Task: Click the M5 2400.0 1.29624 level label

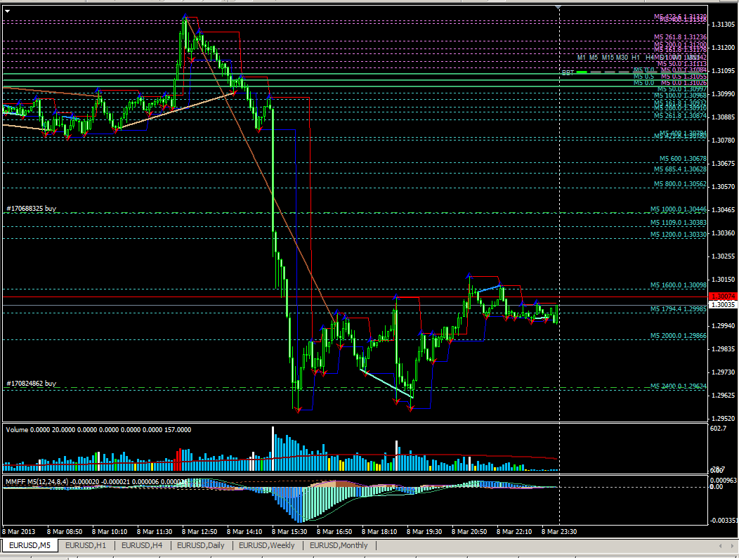Action: pos(678,386)
